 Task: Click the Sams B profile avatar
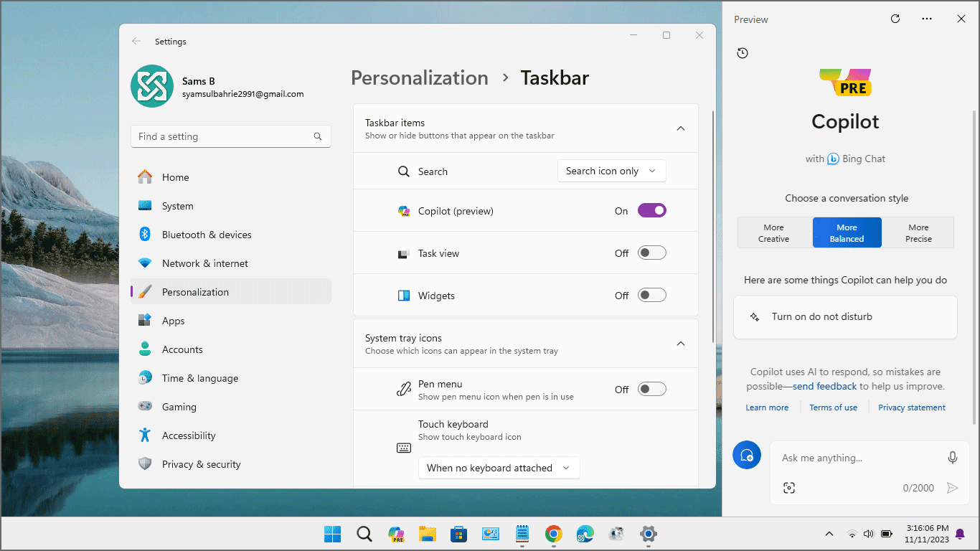(152, 86)
